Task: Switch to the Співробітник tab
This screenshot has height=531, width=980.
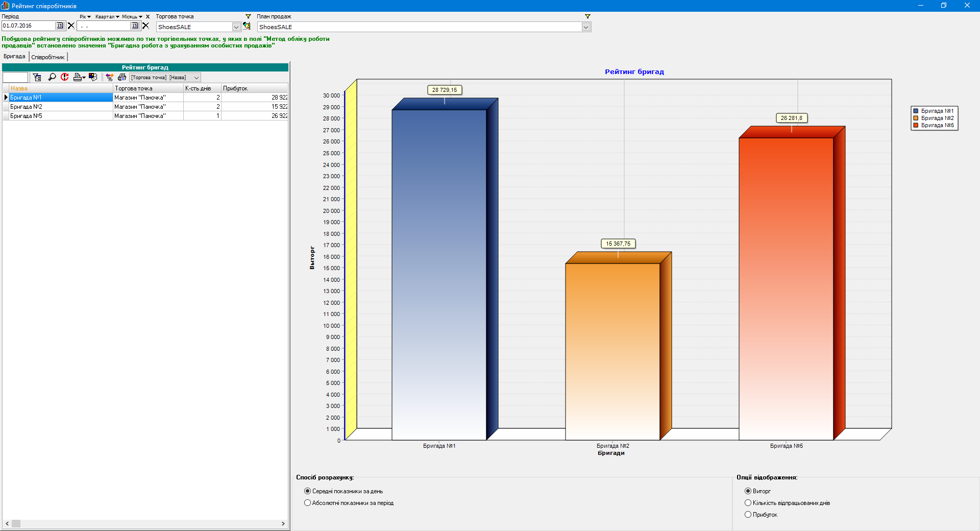Action: (x=48, y=57)
